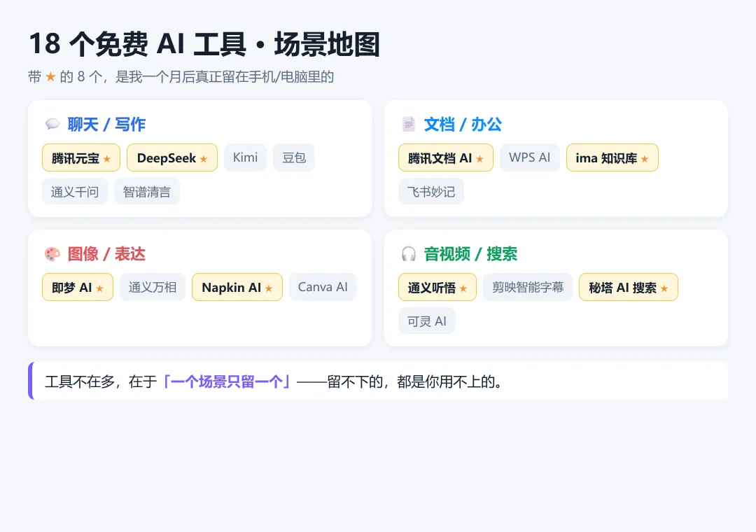Click the 可灵 AI chip
Image resolution: width=756 pixels, height=532 pixels.
427,321
